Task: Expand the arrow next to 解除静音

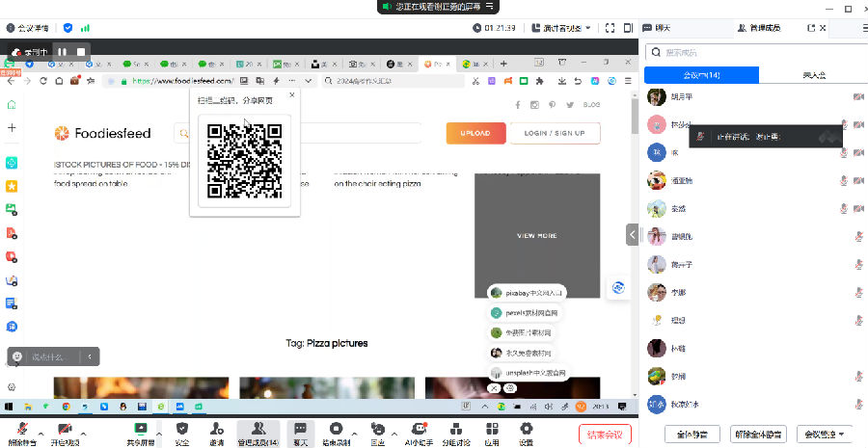Action: pyautogui.click(x=42, y=428)
